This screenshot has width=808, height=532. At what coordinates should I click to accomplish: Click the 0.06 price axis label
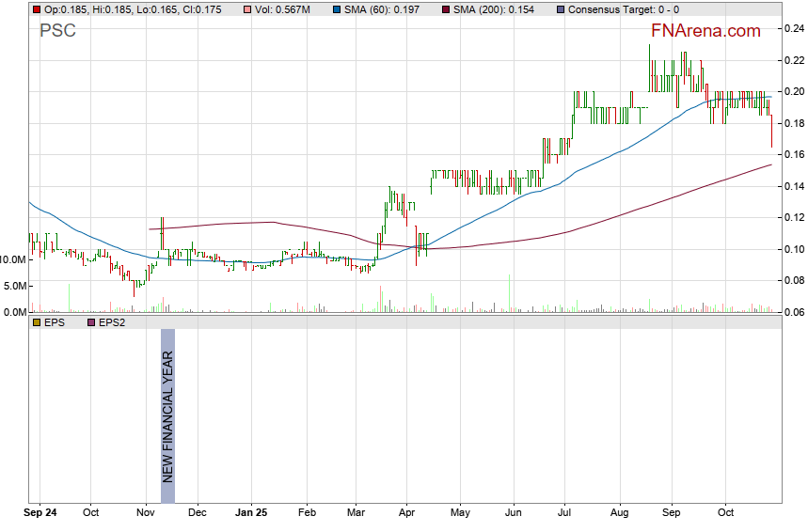point(793,312)
